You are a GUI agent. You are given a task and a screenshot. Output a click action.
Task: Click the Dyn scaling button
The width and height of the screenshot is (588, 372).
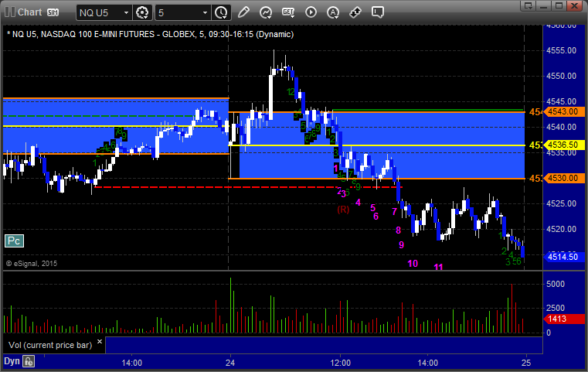[12, 361]
